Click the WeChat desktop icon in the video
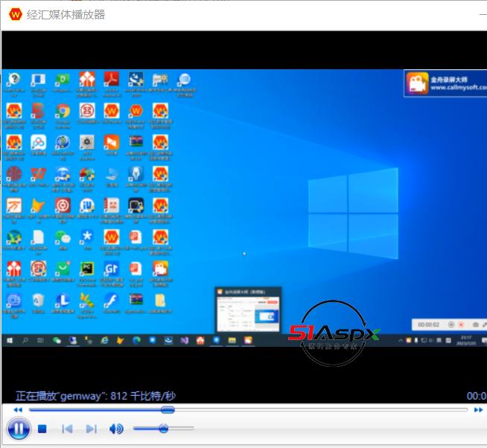Screen dimensions: 487x448 (63, 238)
